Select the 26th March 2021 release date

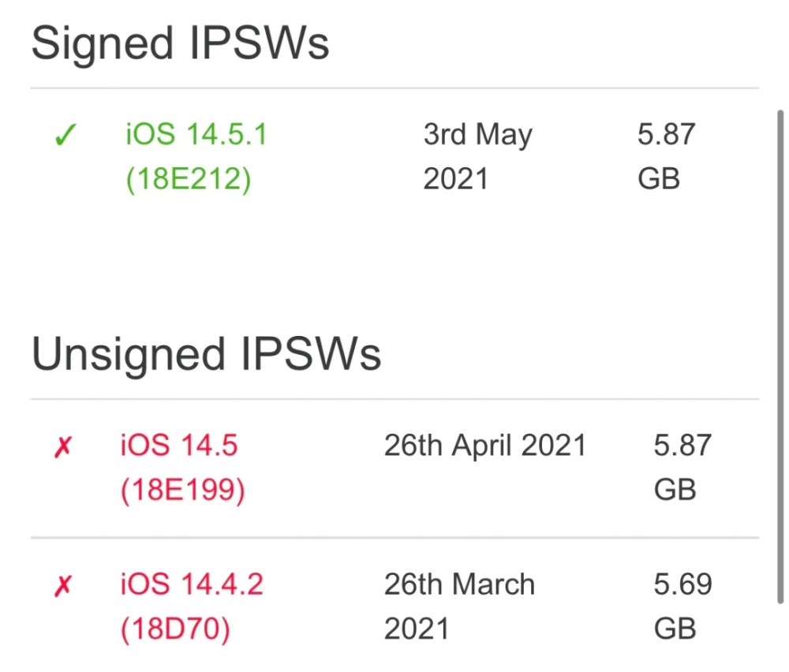459,607
